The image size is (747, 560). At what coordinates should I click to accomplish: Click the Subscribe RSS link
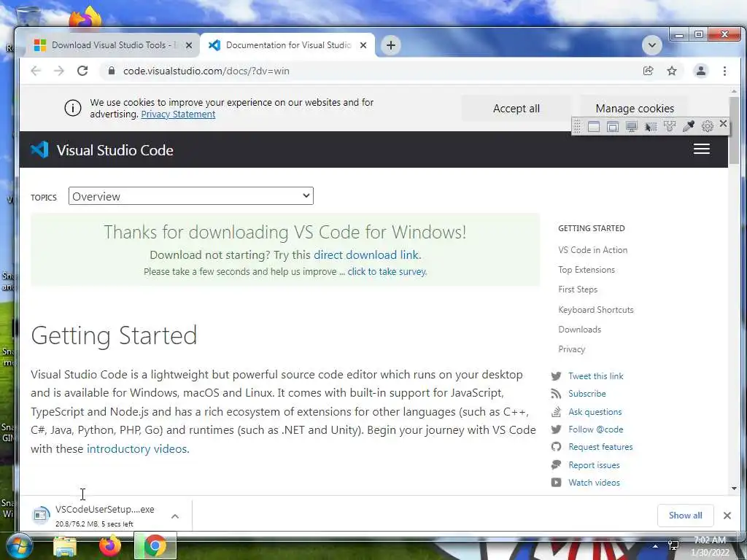coord(587,394)
